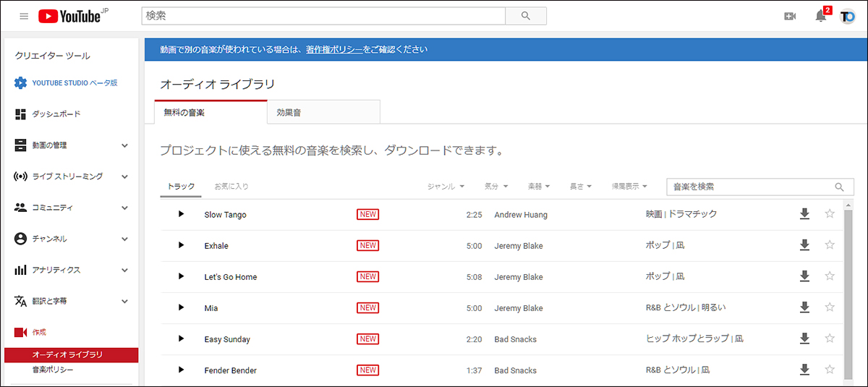Image resolution: width=868 pixels, height=387 pixels.
Task: Focus the top 検索 search box
Action: [x=323, y=16]
